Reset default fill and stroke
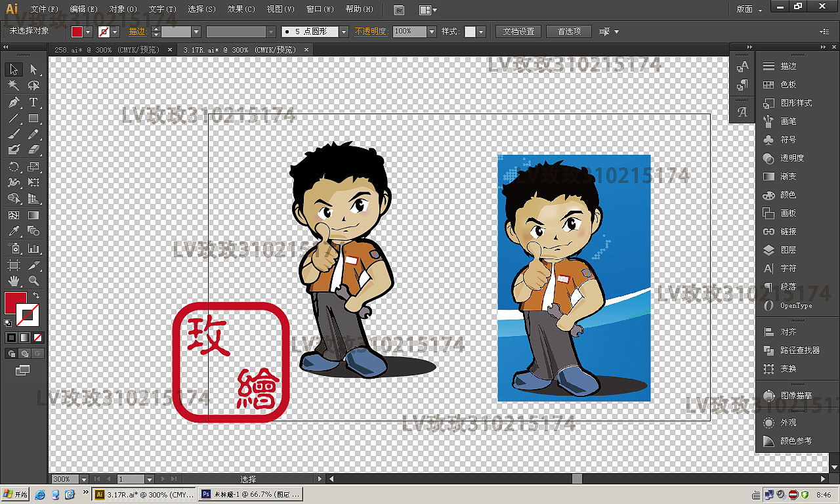This screenshot has height=504, width=840. tap(8, 323)
